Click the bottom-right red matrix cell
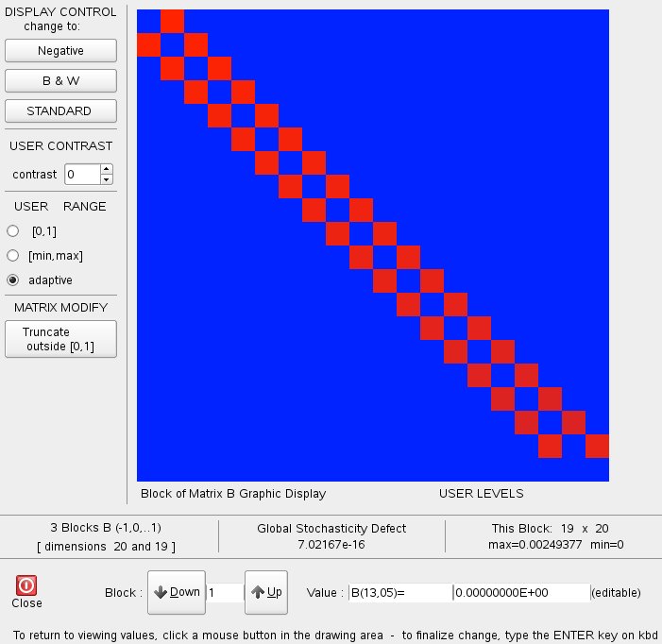The image size is (662, 644). pyautogui.click(x=597, y=446)
